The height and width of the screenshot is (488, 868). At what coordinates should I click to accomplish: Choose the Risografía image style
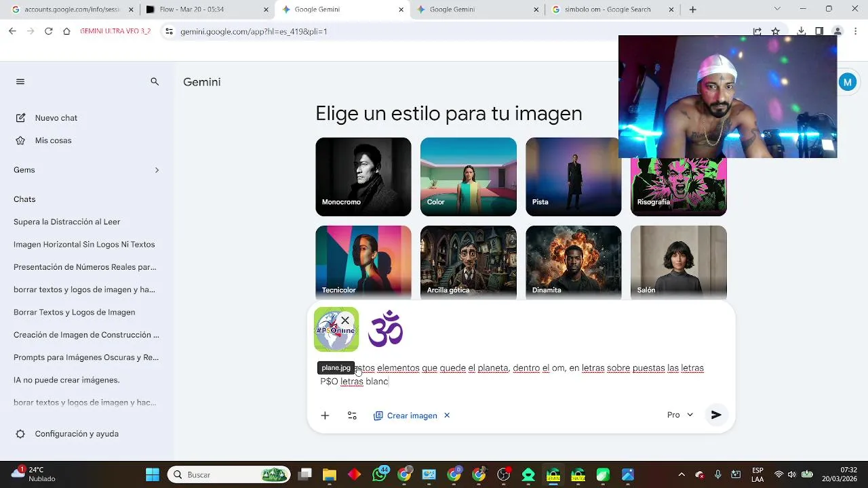coord(678,186)
